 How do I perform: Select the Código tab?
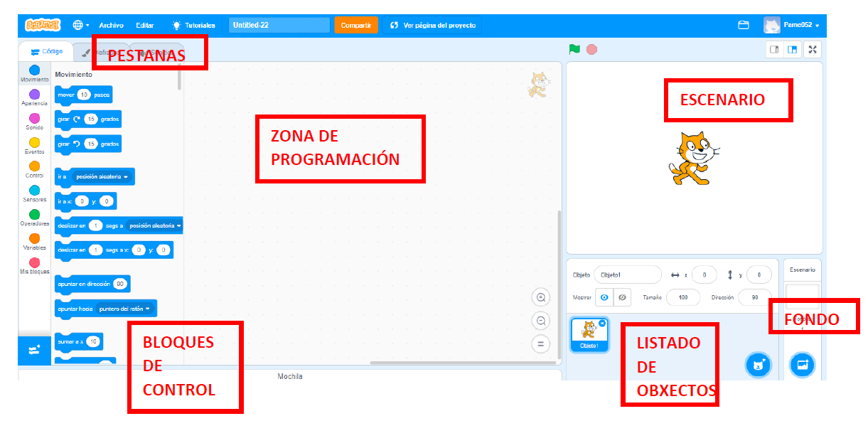click(47, 51)
